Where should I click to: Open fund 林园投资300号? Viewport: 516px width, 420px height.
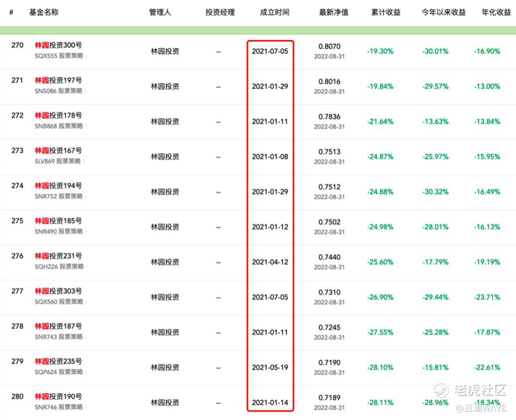click(58, 45)
